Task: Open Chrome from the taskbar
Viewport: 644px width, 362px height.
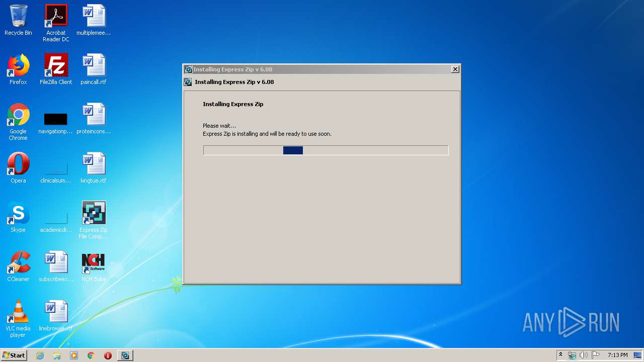Action: point(91,355)
